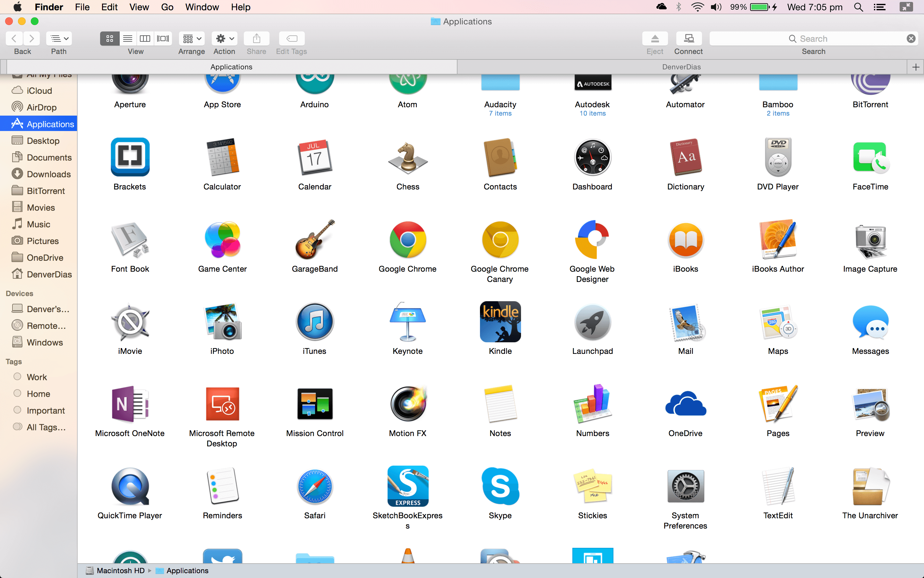The height and width of the screenshot is (578, 924).
Task: Open the Path dropdown
Action: pos(59,39)
